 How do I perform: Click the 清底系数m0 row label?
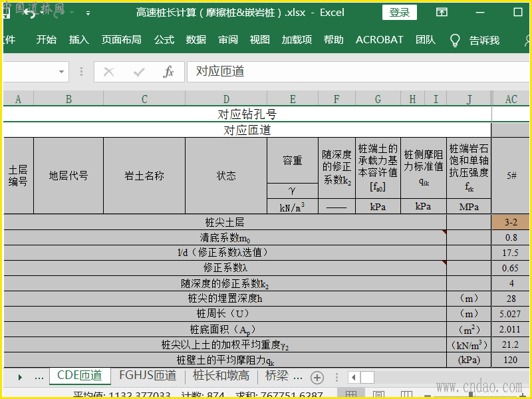click(x=225, y=237)
